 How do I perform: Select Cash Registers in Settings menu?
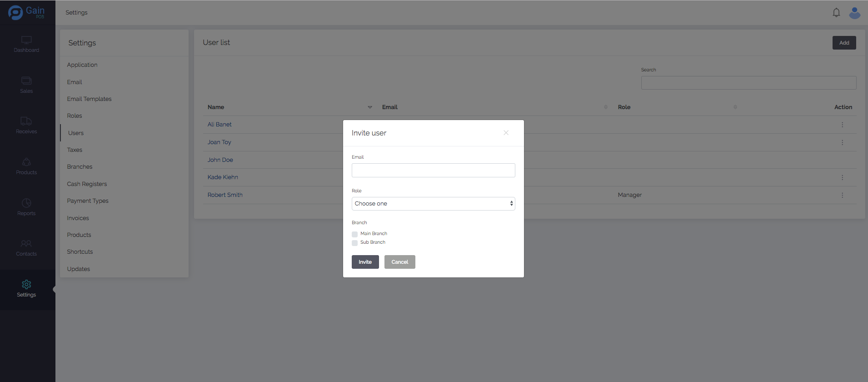[87, 184]
